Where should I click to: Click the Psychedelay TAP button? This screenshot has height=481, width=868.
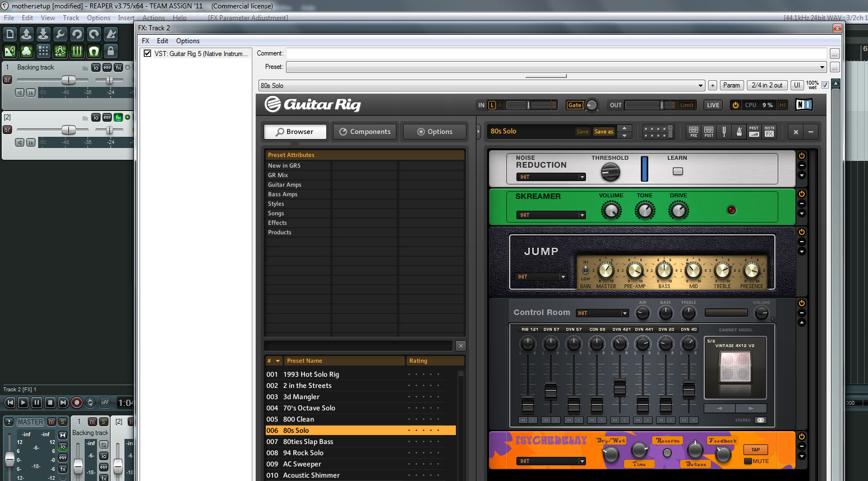pos(756,450)
